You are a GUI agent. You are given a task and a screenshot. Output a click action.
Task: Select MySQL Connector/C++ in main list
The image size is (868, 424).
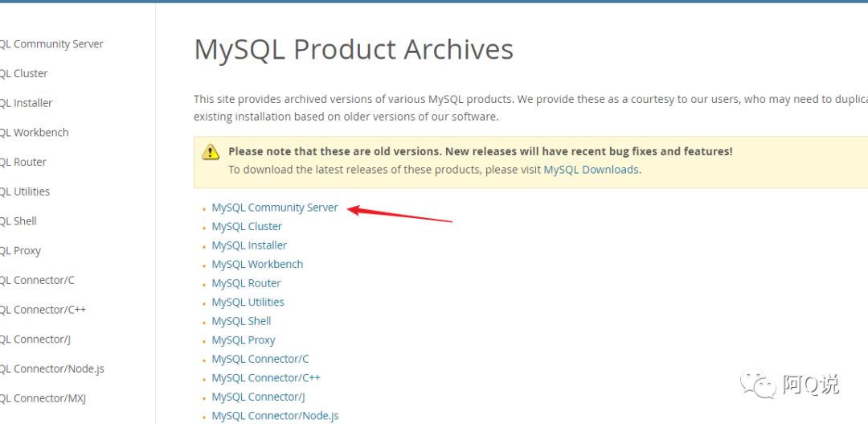coord(266,378)
